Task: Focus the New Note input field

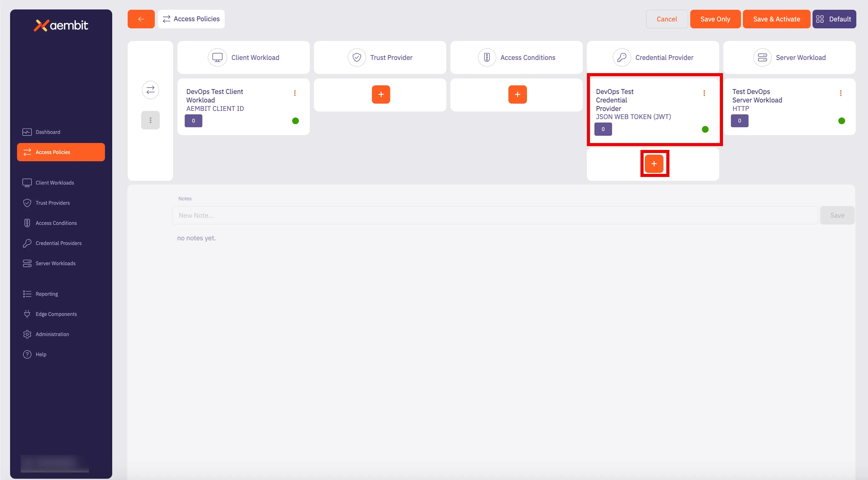Action: 495,215
